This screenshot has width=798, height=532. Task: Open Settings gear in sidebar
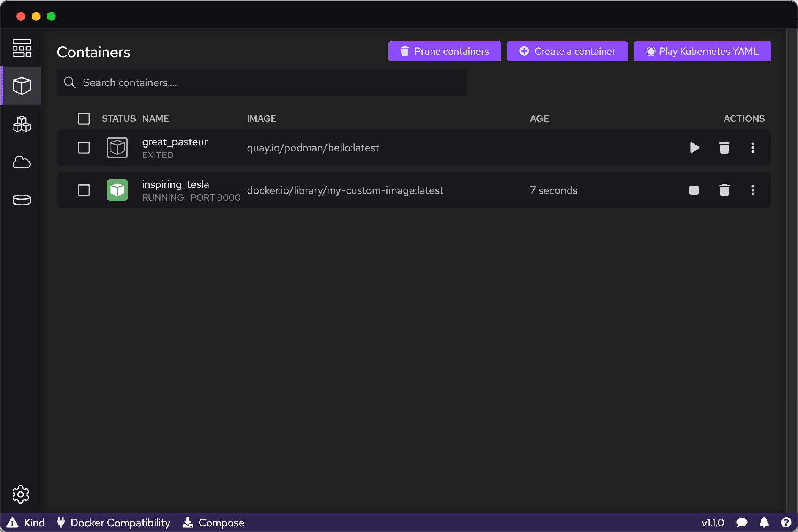tap(21, 494)
